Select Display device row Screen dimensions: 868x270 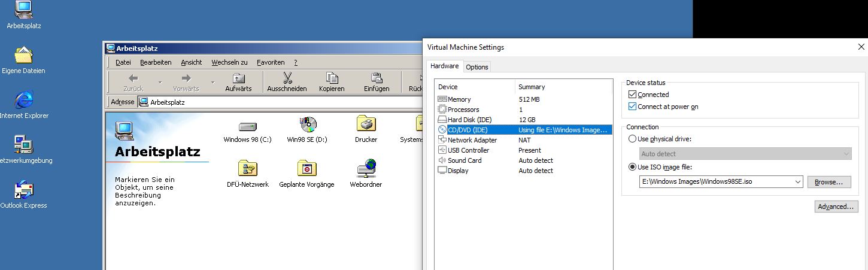pos(524,171)
